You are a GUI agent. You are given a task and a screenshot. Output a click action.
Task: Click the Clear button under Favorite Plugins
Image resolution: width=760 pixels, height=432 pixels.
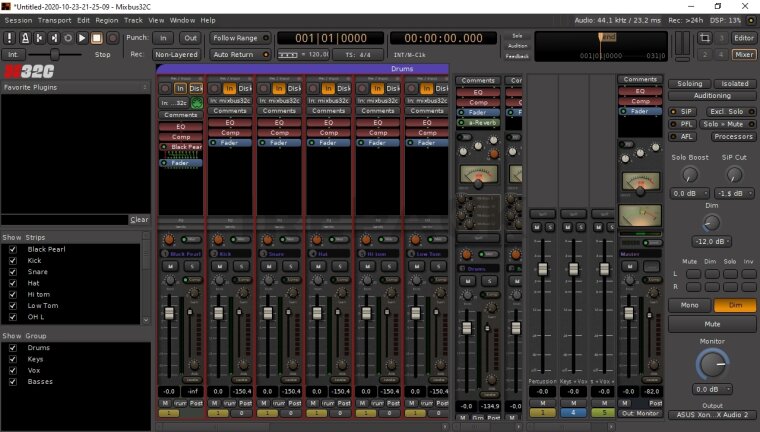coord(139,219)
